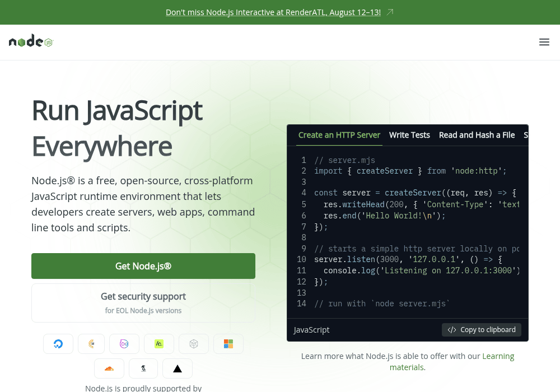560x392 pixels.
Task: Open the green /c. sponsor logo
Action: click(x=159, y=344)
